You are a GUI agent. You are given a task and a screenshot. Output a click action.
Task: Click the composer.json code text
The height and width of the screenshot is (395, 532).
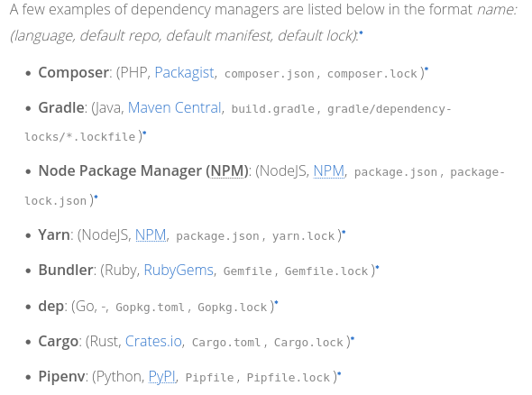tap(270, 74)
